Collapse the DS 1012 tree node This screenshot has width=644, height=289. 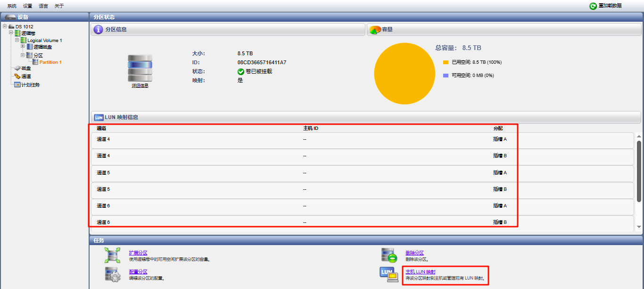coord(5,26)
